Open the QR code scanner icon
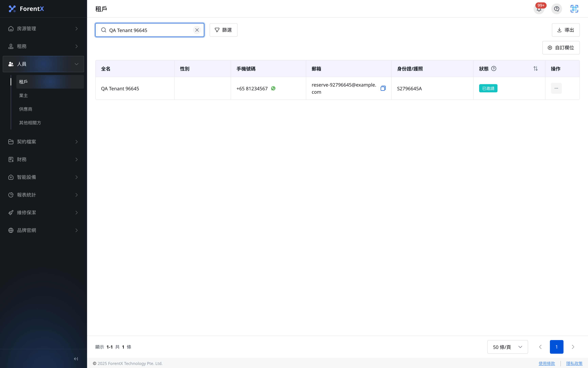Viewport: 588px width, 368px height. tap(574, 9)
